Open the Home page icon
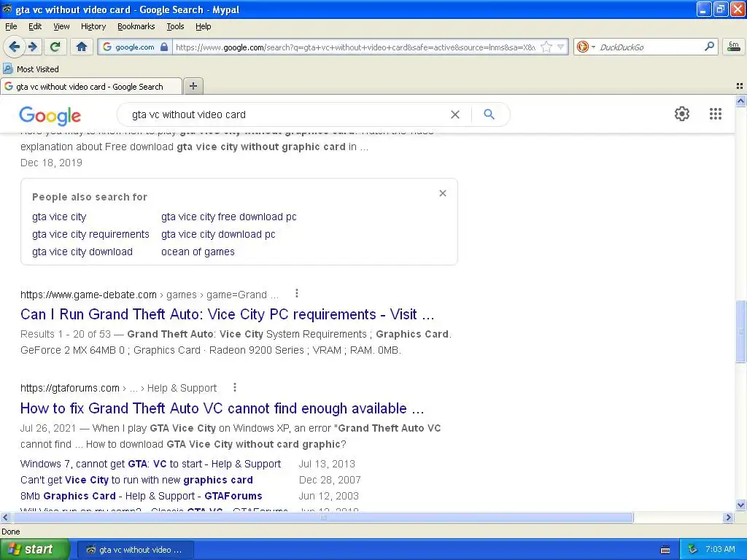This screenshot has height=560, width=747. 82,47
